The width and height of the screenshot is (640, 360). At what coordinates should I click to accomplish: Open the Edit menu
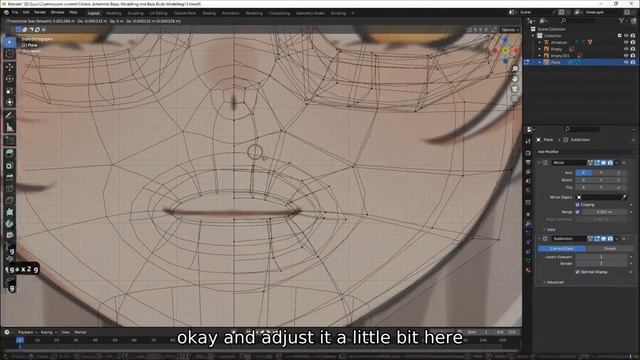26,12
